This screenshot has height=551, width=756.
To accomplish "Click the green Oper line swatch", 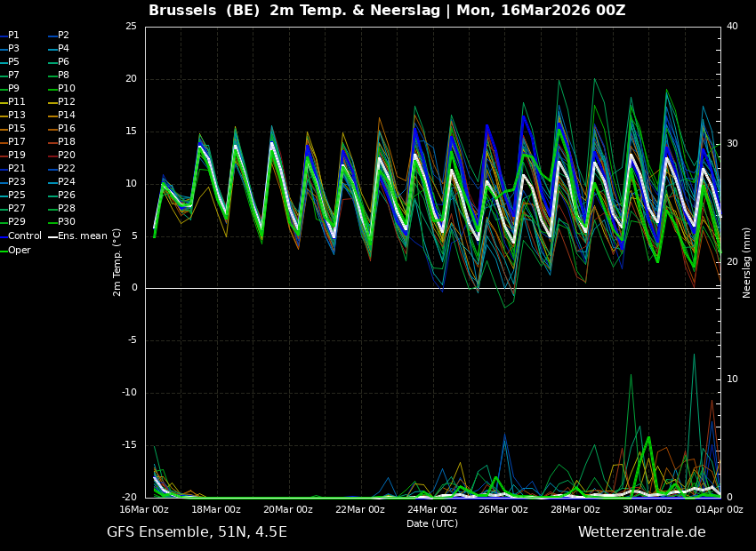I will 4,251.
